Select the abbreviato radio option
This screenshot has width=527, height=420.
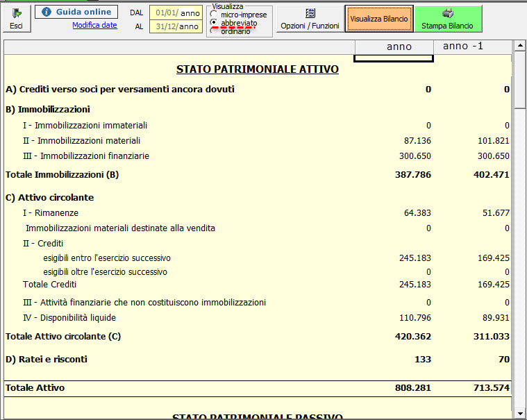coord(213,22)
